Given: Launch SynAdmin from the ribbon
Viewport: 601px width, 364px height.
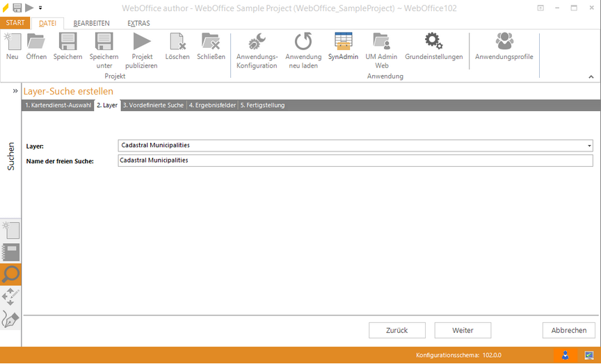Looking at the screenshot, I should [343, 42].
